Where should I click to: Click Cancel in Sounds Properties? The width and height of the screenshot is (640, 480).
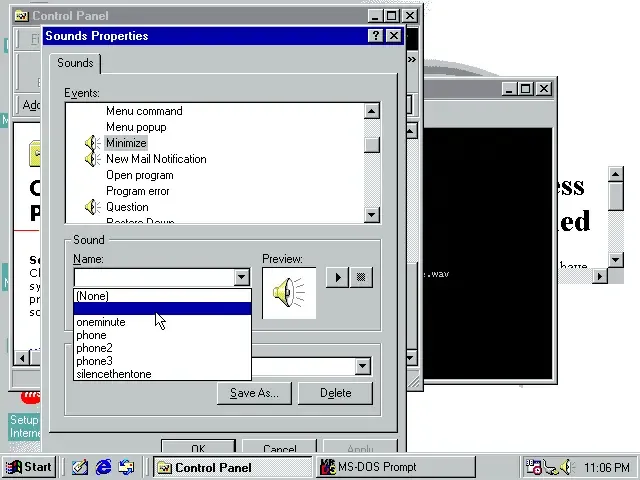coord(280,447)
